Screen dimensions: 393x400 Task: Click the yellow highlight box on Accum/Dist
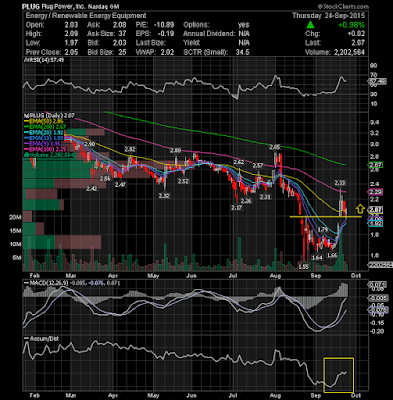339,375
